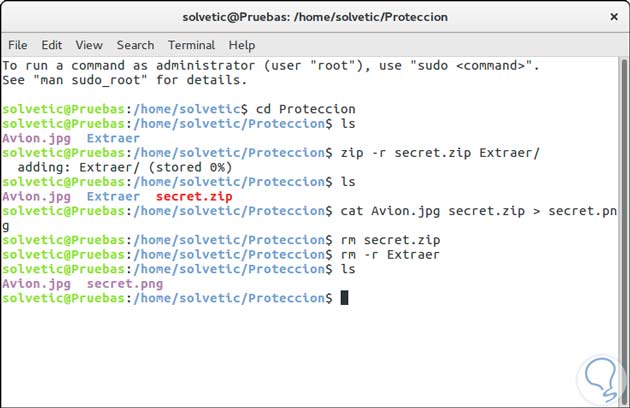Click 'man sudo_root' in the hint text
The image size is (630, 408).
(93, 79)
